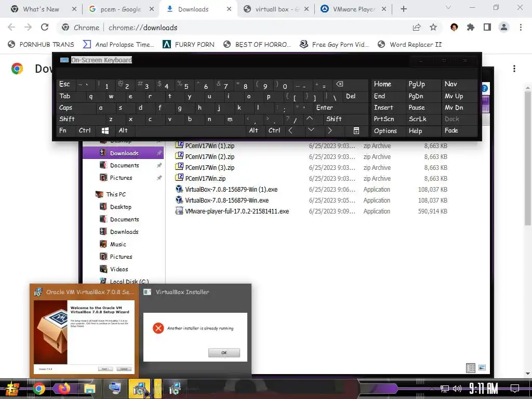Open Music folder under This PC
This screenshot has height=399, width=532.
pos(117,244)
